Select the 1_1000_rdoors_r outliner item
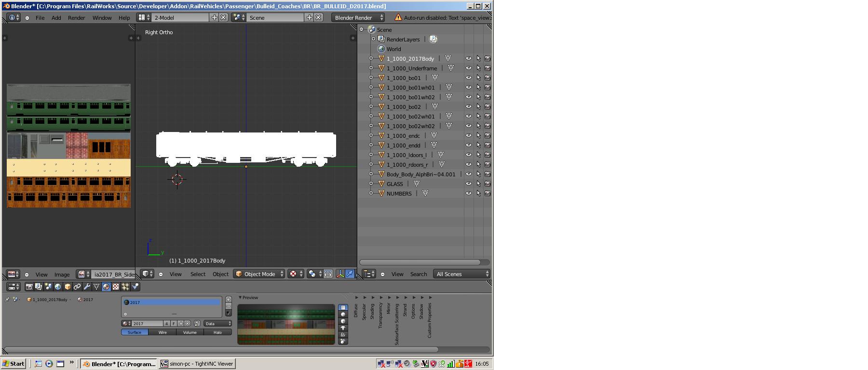The image size is (868, 370). pyautogui.click(x=407, y=164)
